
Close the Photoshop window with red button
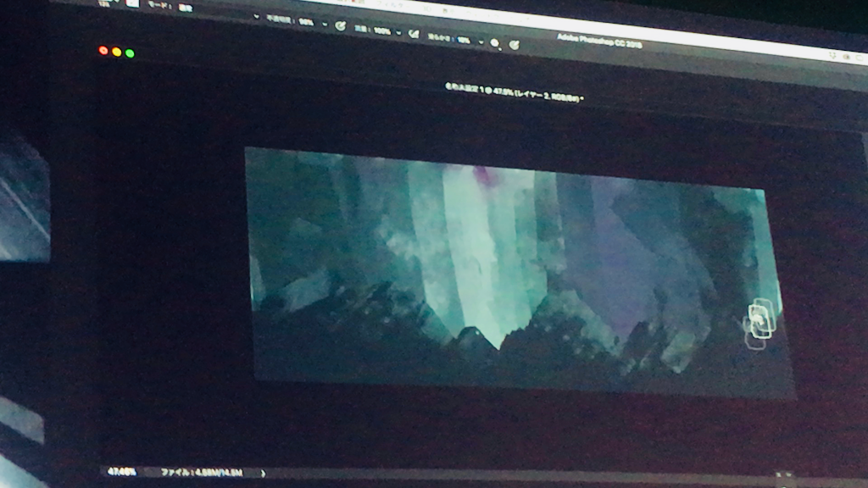click(x=103, y=51)
